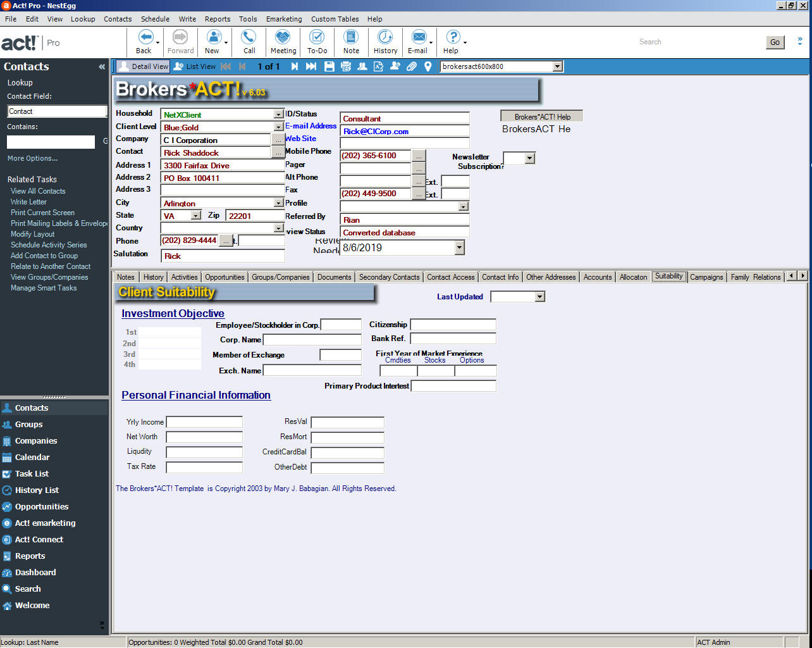Open the Newsletter Subscription dropdown
This screenshot has height=648, width=812.
(x=530, y=158)
